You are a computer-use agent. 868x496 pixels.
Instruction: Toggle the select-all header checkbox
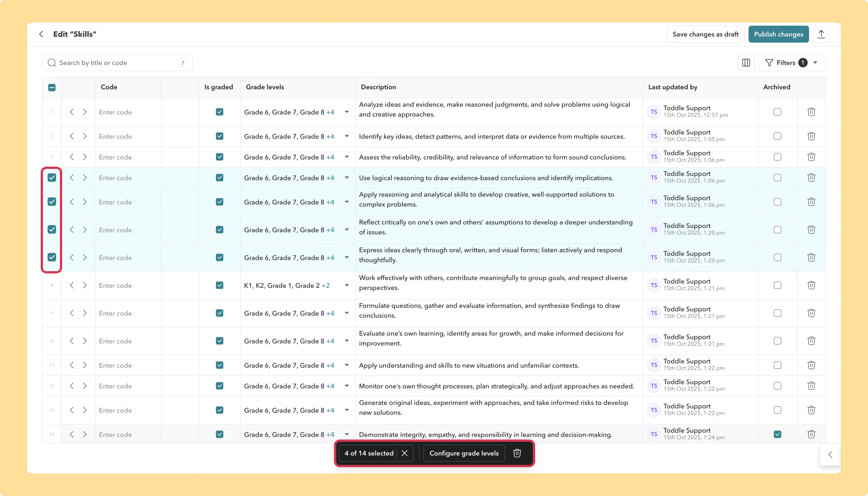[x=52, y=88]
